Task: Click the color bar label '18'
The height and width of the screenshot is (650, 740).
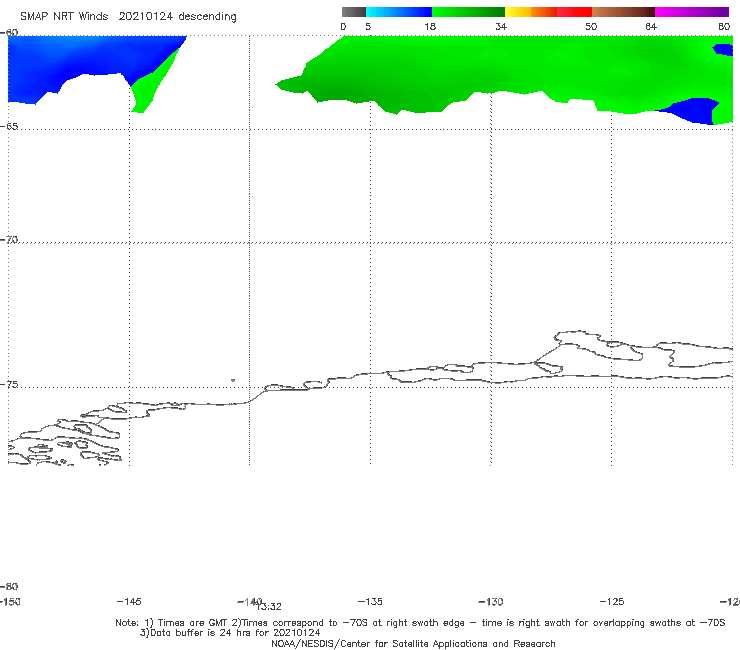Action: 430,27
